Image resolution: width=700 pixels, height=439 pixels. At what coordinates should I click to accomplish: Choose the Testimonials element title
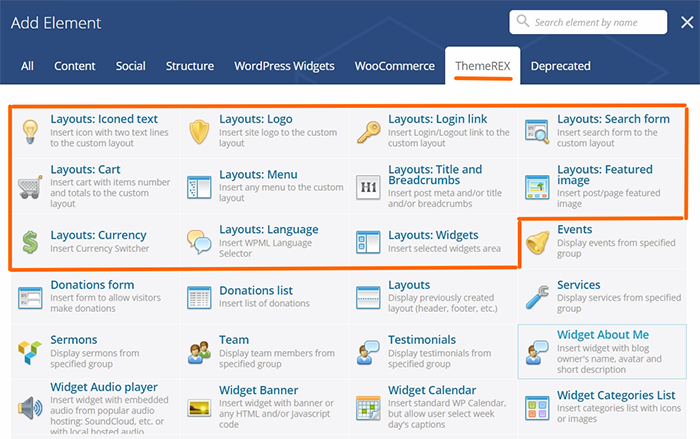click(x=422, y=340)
